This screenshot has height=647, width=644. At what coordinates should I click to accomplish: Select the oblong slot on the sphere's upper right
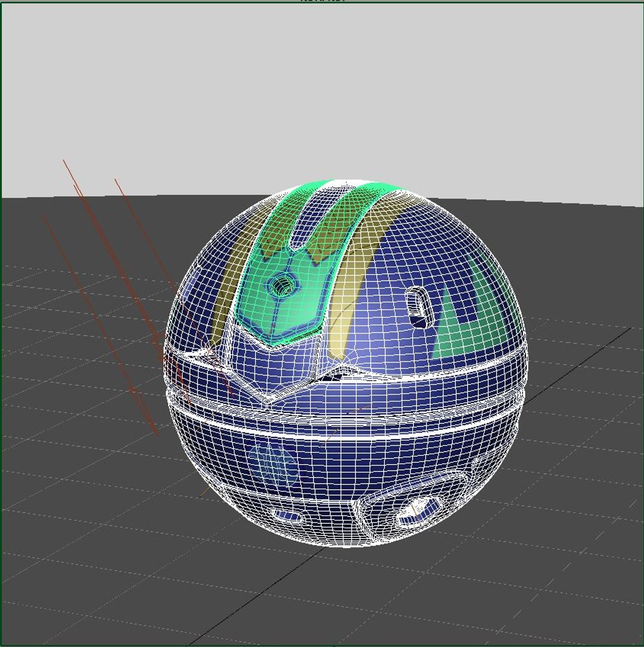pos(419,307)
